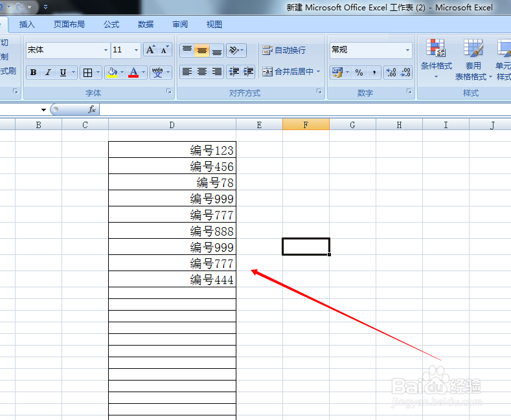Viewport: 511px width, 420px height.
Task: Select cell containing 编号456
Action: pyautogui.click(x=172, y=166)
